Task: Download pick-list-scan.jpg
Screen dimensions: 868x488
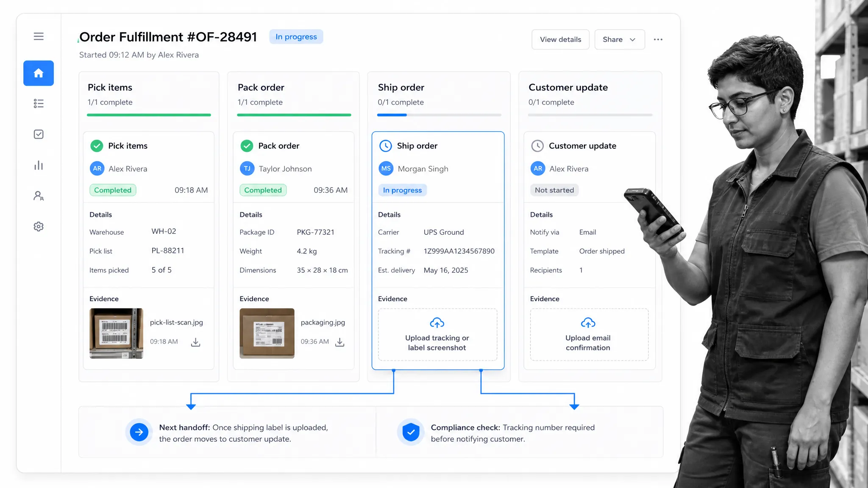Action: pyautogui.click(x=195, y=342)
